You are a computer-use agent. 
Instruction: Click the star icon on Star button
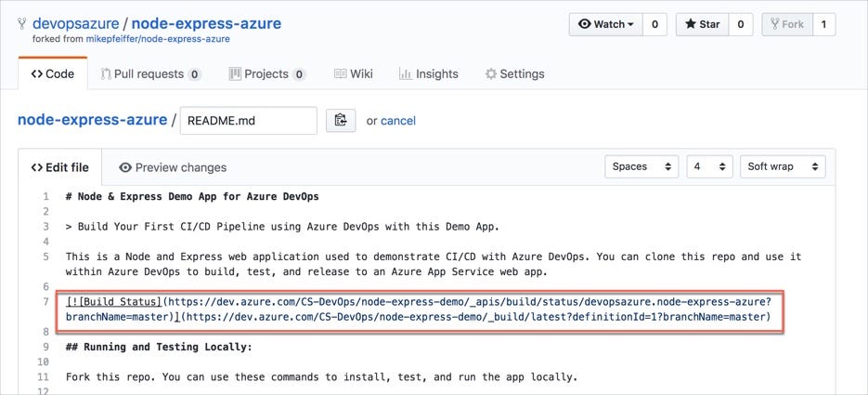pos(691,24)
